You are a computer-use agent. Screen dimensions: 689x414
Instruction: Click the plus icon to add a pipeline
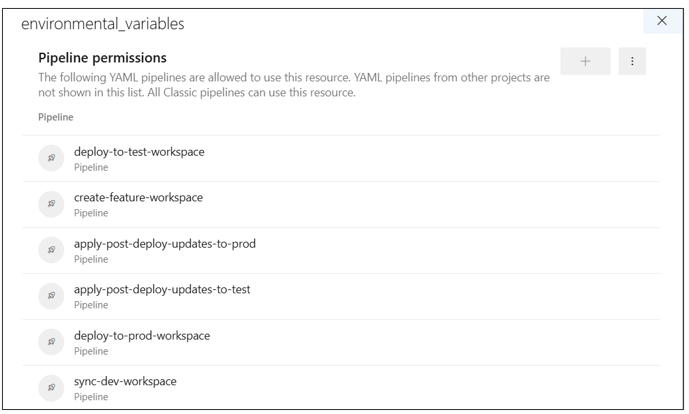point(585,61)
